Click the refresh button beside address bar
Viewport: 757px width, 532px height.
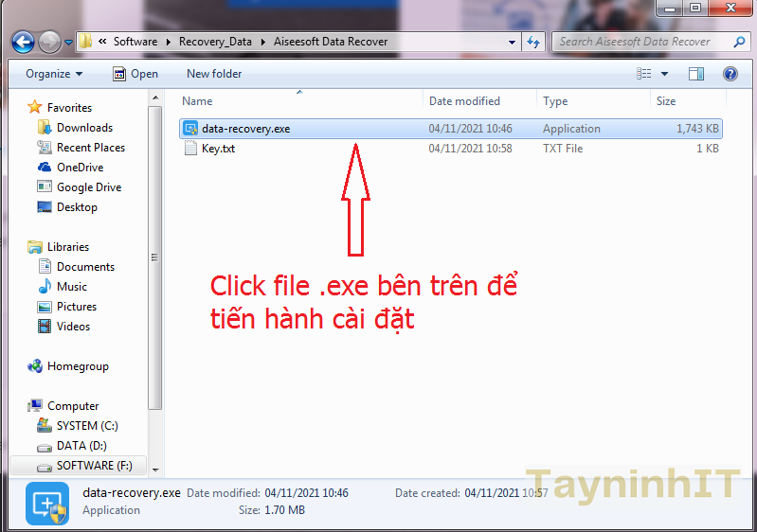coord(533,42)
